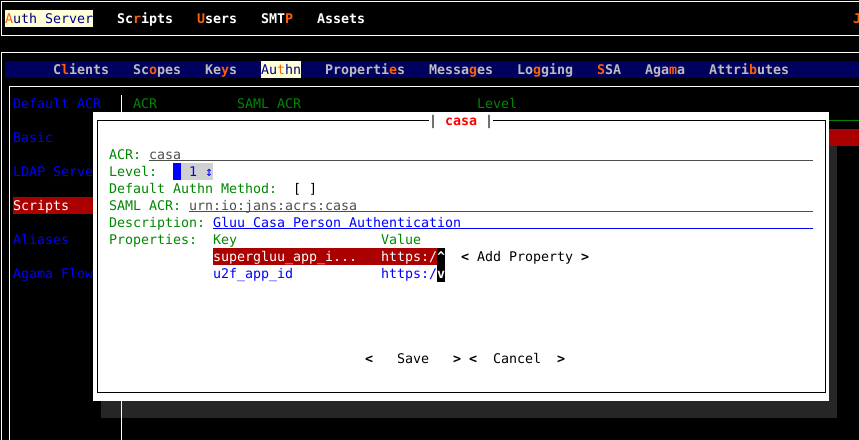Image resolution: width=859 pixels, height=440 pixels.
Task: Open the Logging tab
Action: (x=544, y=69)
